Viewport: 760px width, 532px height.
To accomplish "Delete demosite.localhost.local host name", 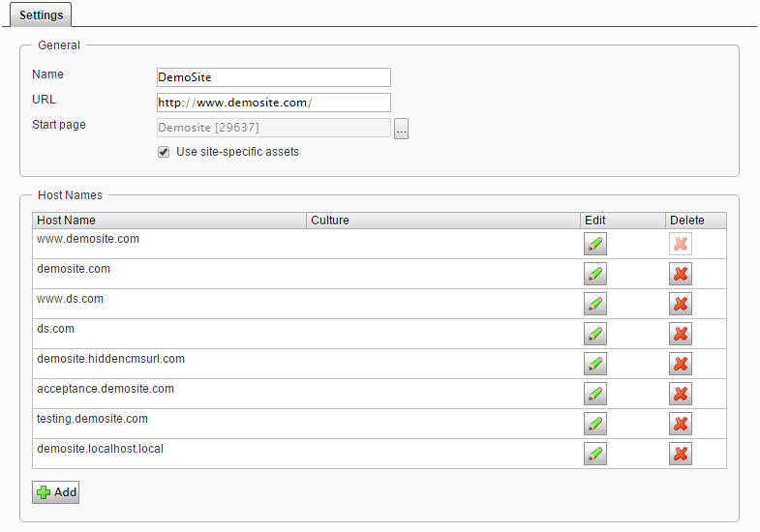I will 681,454.
